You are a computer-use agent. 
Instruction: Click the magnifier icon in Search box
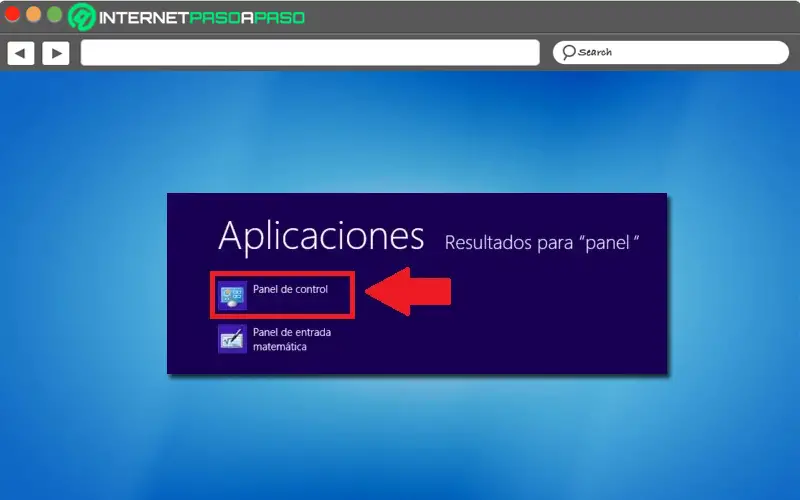(568, 52)
